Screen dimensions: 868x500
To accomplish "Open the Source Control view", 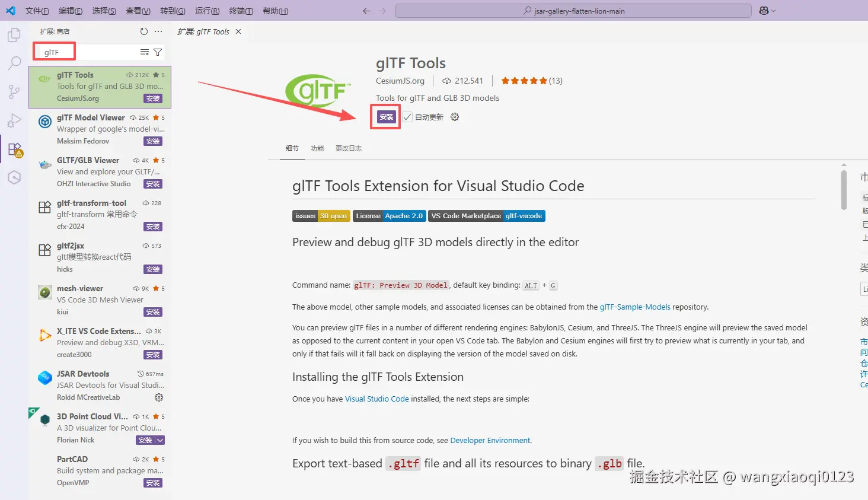I will [14, 91].
